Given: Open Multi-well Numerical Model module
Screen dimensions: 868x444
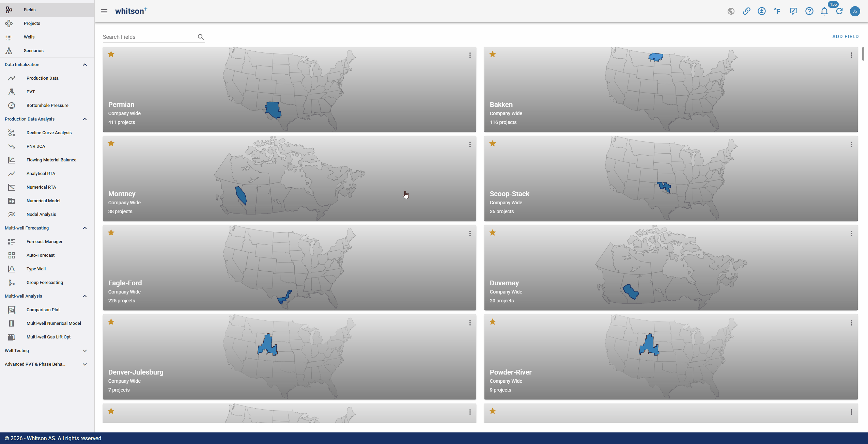Looking at the screenshot, I should click(47, 323).
